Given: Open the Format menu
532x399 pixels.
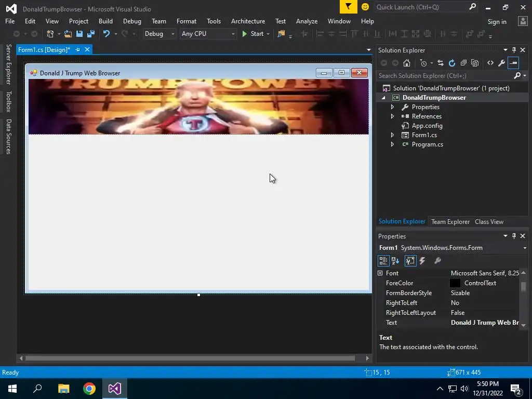Looking at the screenshot, I should click(187, 21).
